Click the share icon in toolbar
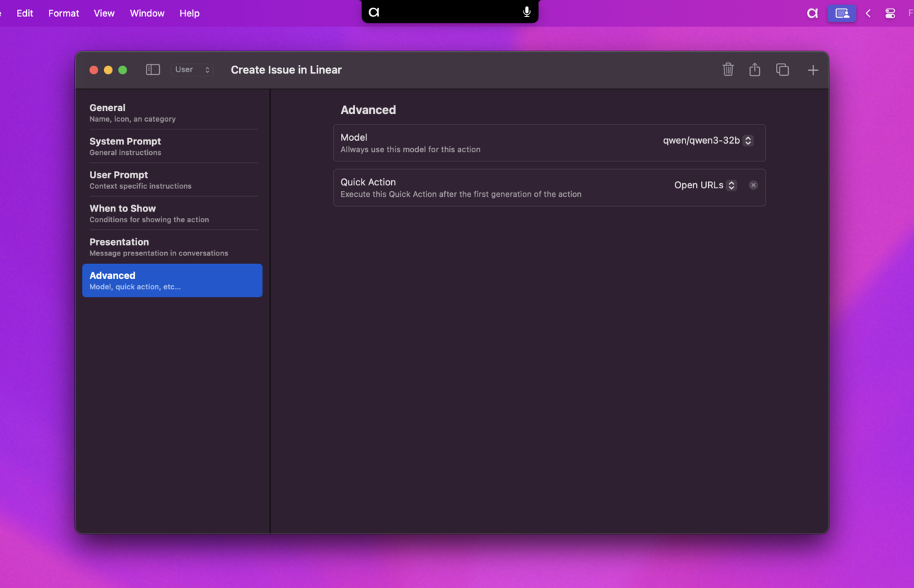 (755, 69)
